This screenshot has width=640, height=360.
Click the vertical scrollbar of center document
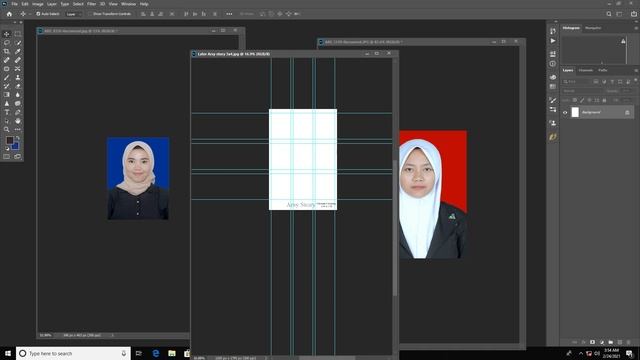click(x=395, y=229)
